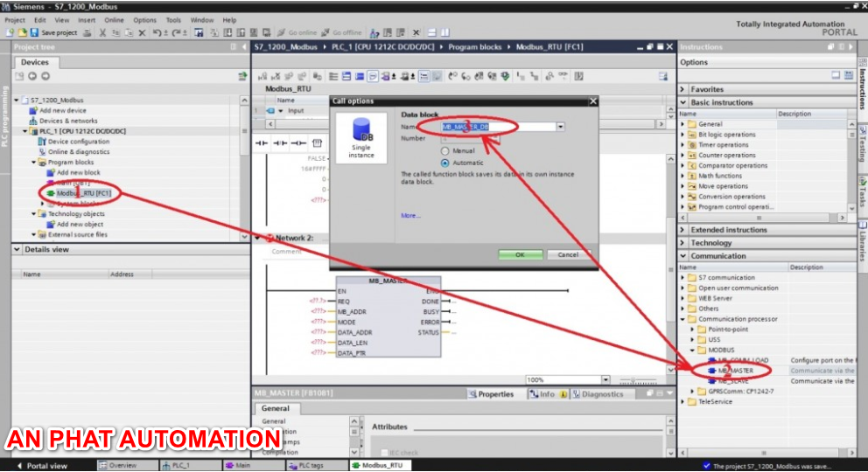Click the More... link
This screenshot has height=472, width=868.
point(410,215)
